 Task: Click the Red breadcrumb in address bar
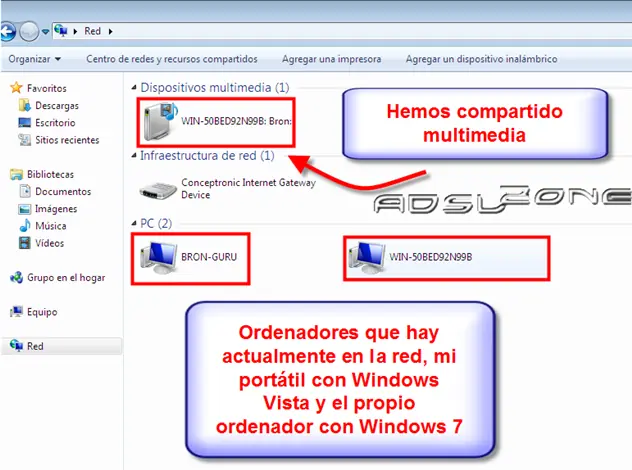92,31
